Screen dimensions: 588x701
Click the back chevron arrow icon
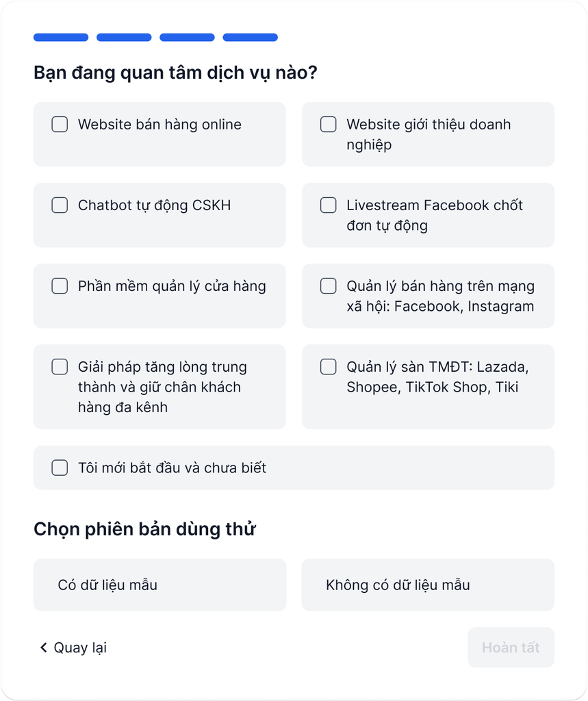(43, 648)
